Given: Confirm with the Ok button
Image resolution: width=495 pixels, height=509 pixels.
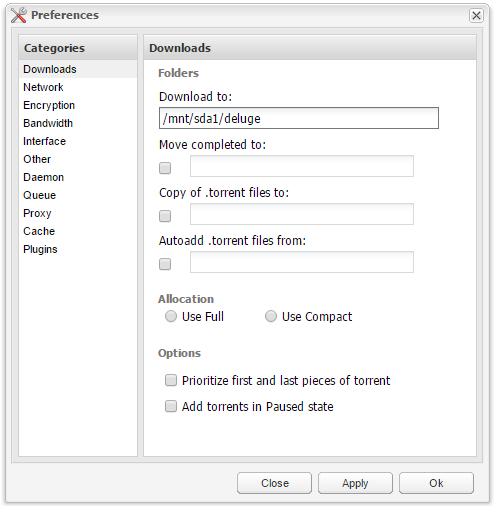Looking at the screenshot, I should tap(436, 483).
